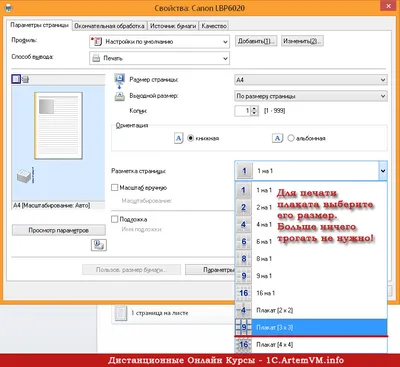Choose the '2 на 1' layout icon
The width and height of the screenshot is (400, 367).
coord(244,207)
